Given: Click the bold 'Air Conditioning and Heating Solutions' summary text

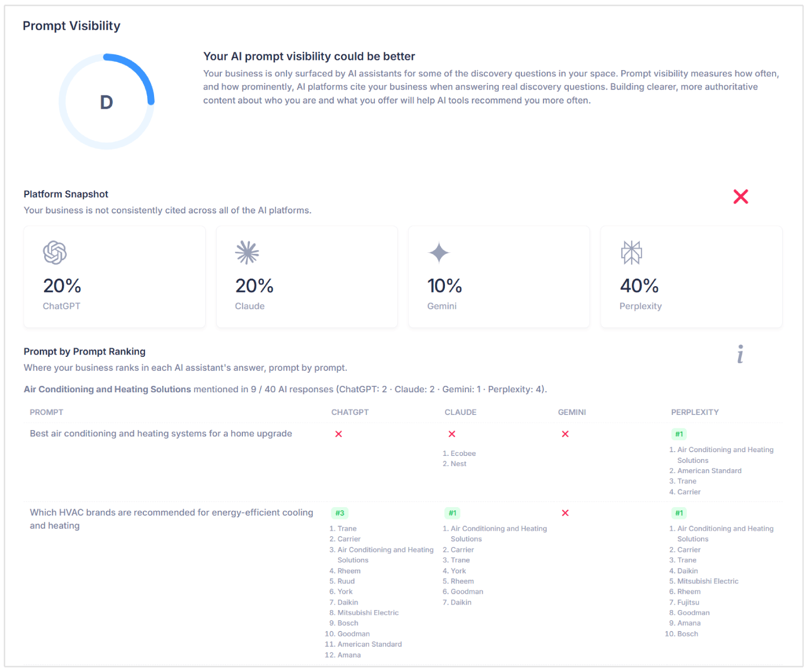Looking at the screenshot, I should click(x=107, y=389).
